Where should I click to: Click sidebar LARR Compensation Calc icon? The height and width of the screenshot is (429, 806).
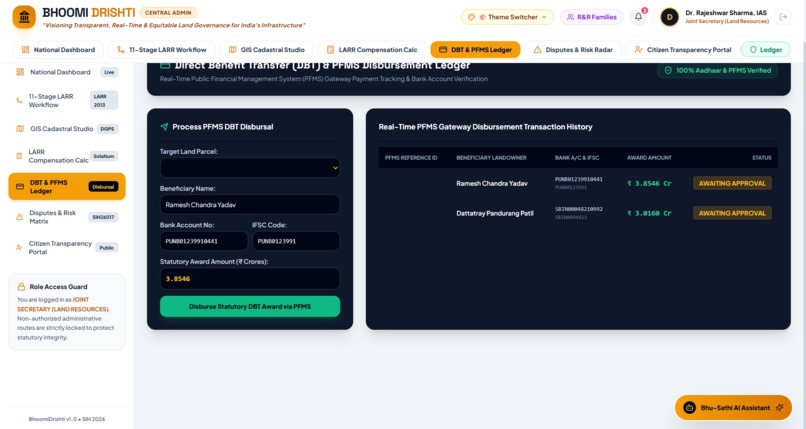point(19,156)
